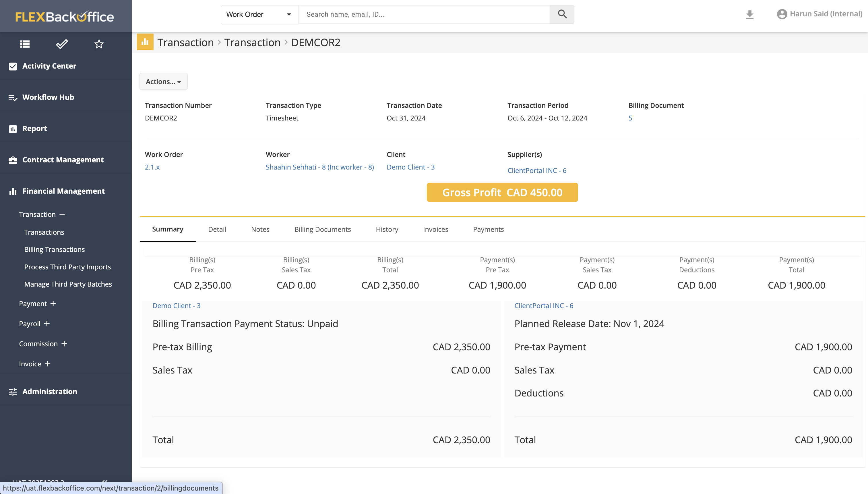Open the History tab

pos(387,230)
